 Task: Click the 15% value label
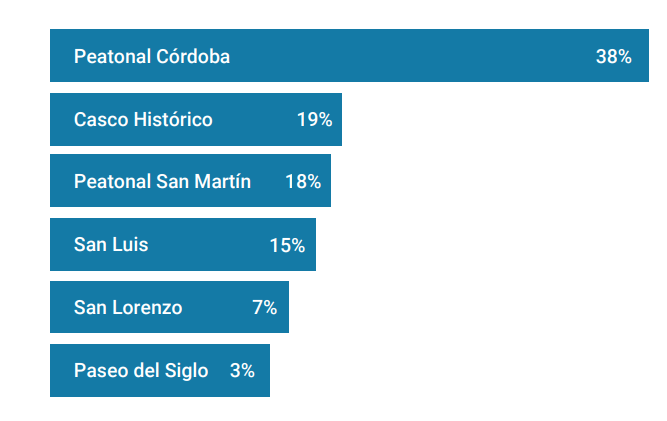(287, 245)
